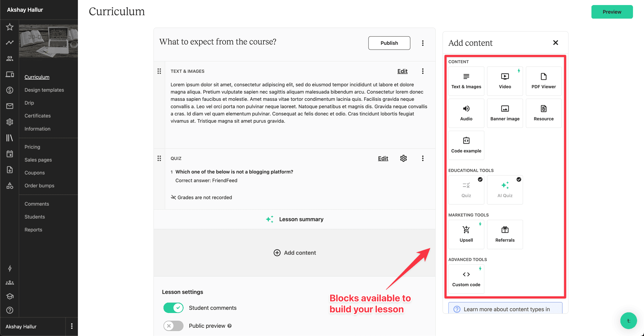Add a Code example block

(466, 145)
